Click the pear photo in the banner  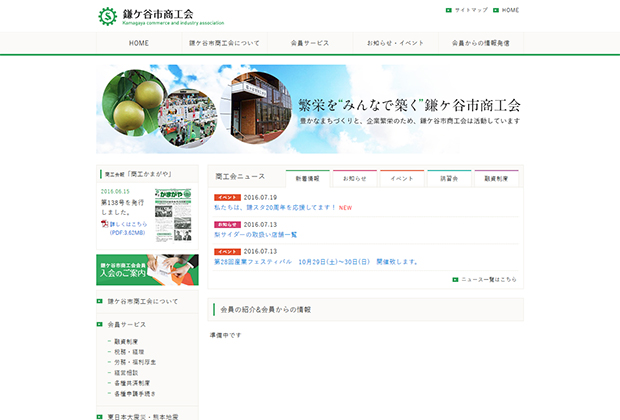tap(133, 103)
